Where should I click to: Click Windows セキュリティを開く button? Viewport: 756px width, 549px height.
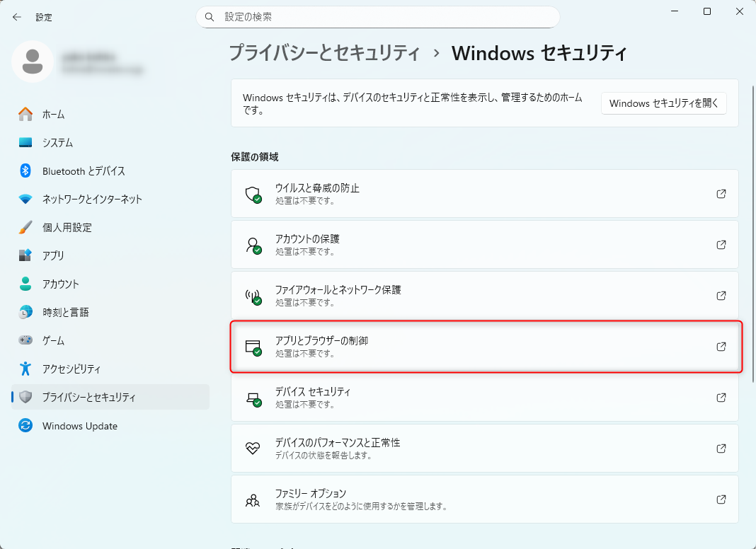point(663,103)
